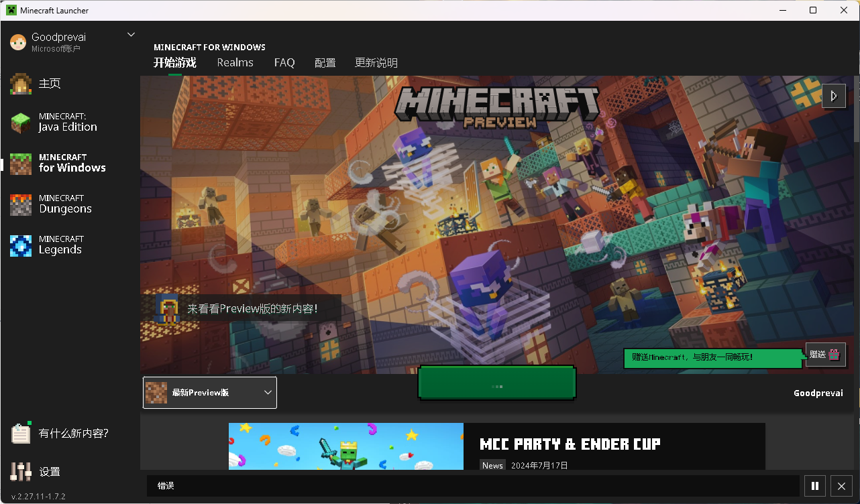Viewport: 860px width, 504px height.
Task: Expand the Goodprevai account menu chevron
Action: pos(131,35)
